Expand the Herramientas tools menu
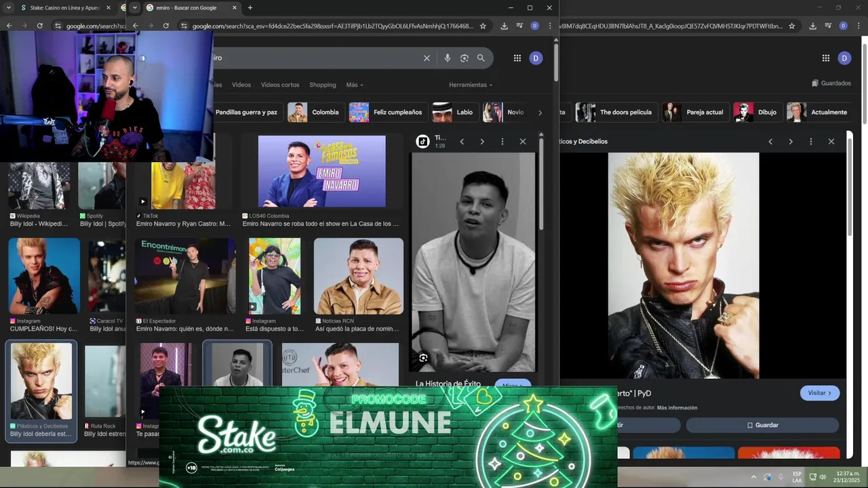Screen dimensions: 868x488 pos(471,85)
